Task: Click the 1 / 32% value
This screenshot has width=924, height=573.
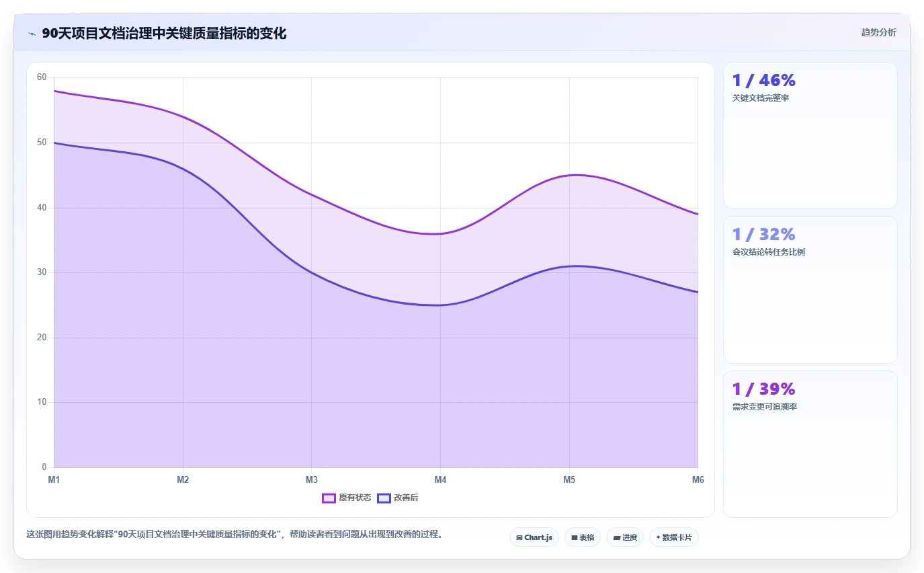Action: click(x=764, y=234)
